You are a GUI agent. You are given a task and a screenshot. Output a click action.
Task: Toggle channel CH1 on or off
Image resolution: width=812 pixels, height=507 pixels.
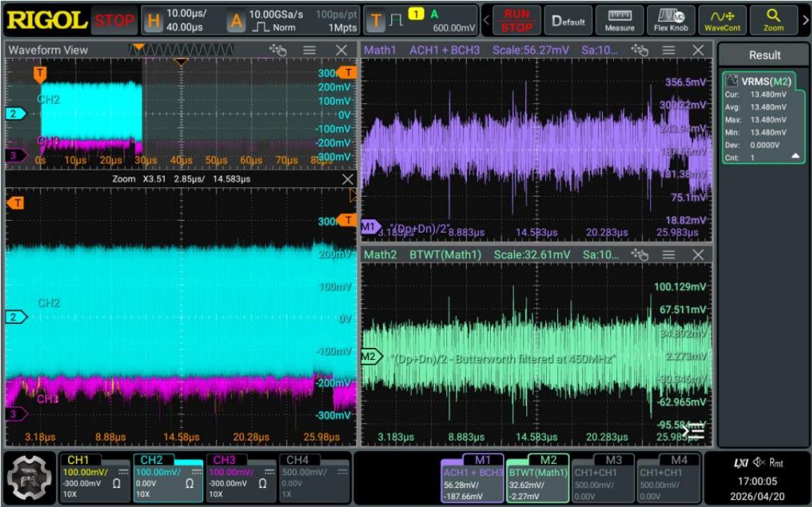click(x=95, y=477)
